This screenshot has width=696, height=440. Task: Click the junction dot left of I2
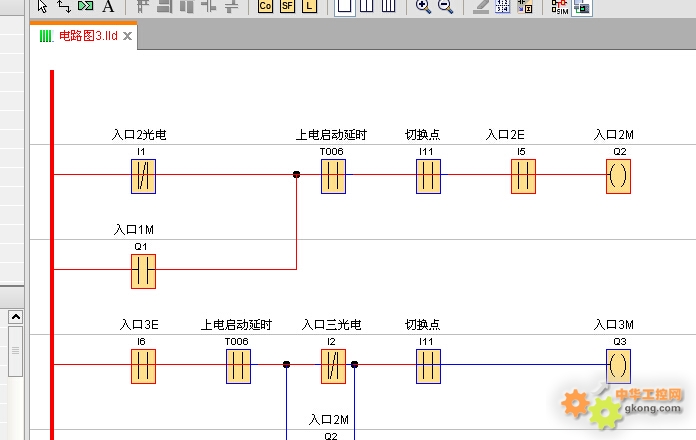286,365
